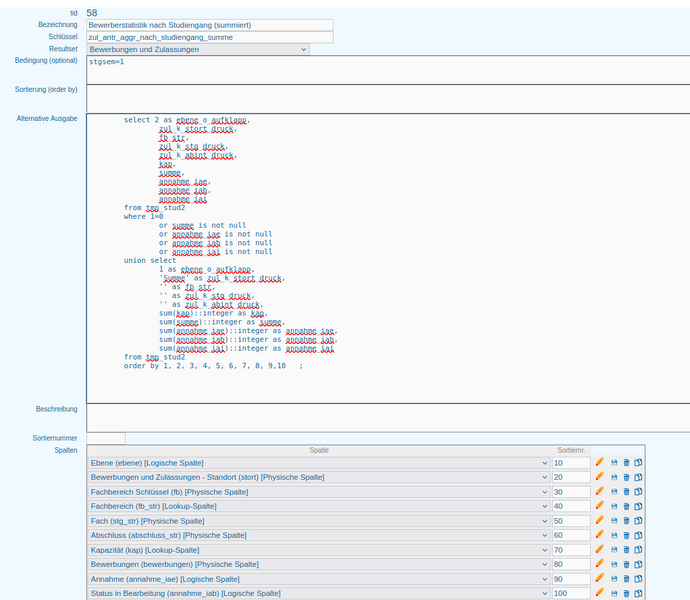Save the Fach (stg_str) row

(x=614, y=521)
